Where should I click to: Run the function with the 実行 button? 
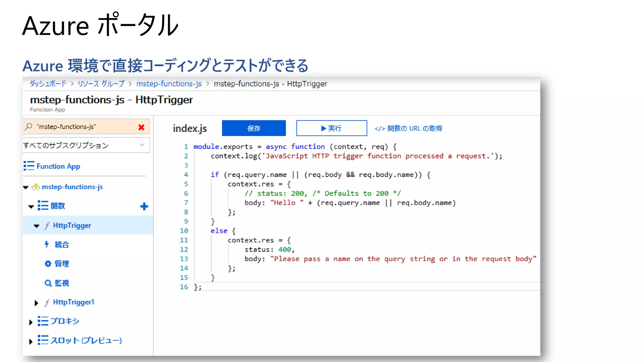(331, 128)
